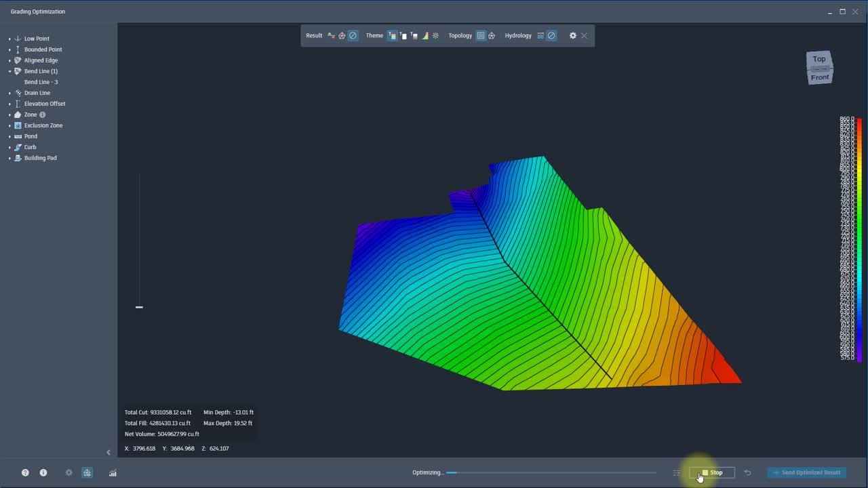Turn off the hydrology display

(551, 36)
